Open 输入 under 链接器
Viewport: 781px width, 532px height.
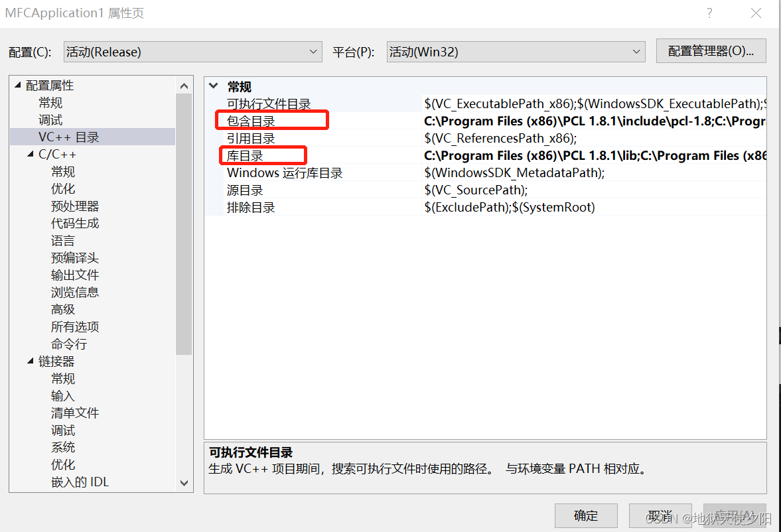tap(62, 395)
